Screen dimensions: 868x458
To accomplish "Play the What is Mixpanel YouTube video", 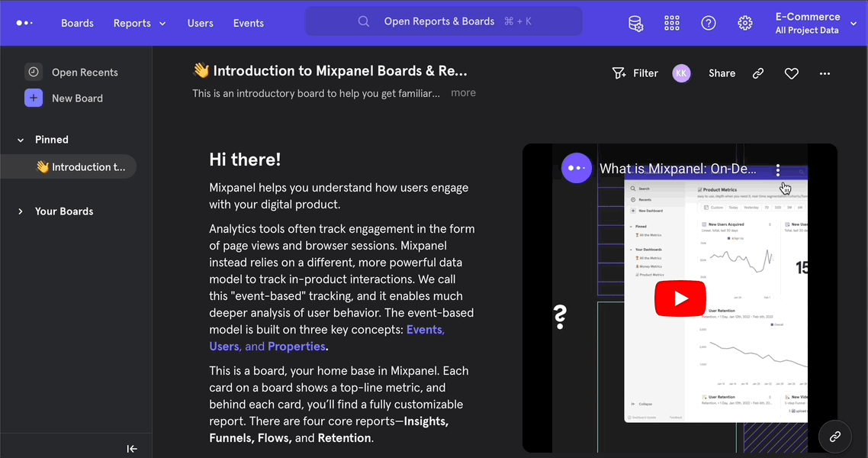I will [x=680, y=298].
